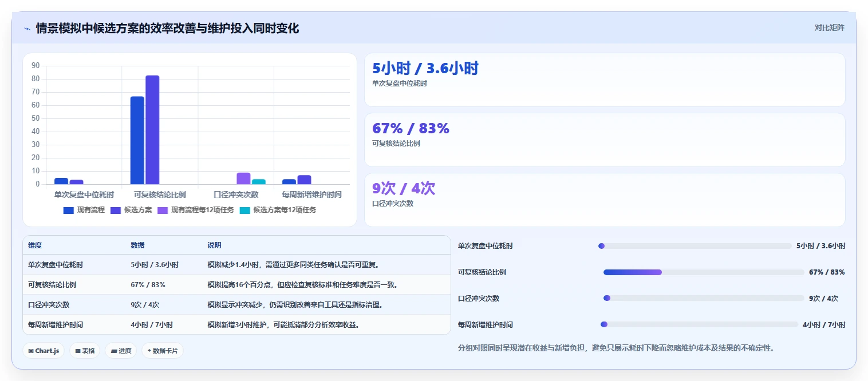Click the 口径冲突次数 chart axis label

236,195
